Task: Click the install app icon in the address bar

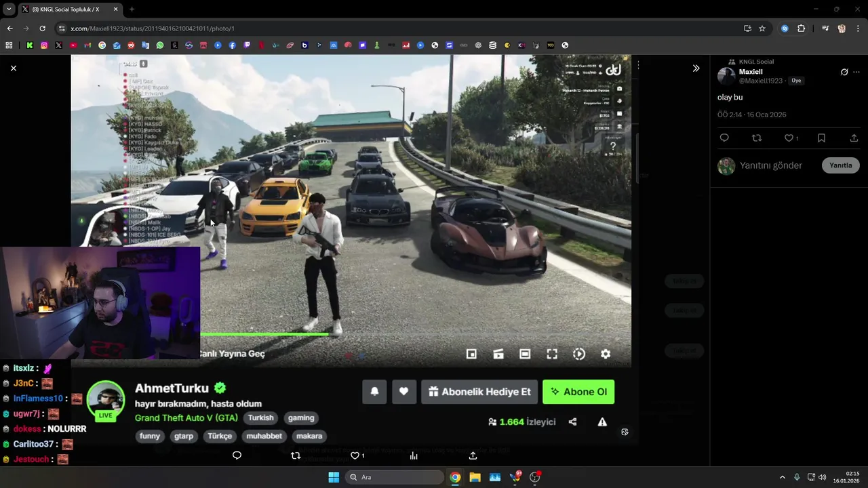Action: click(747, 28)
